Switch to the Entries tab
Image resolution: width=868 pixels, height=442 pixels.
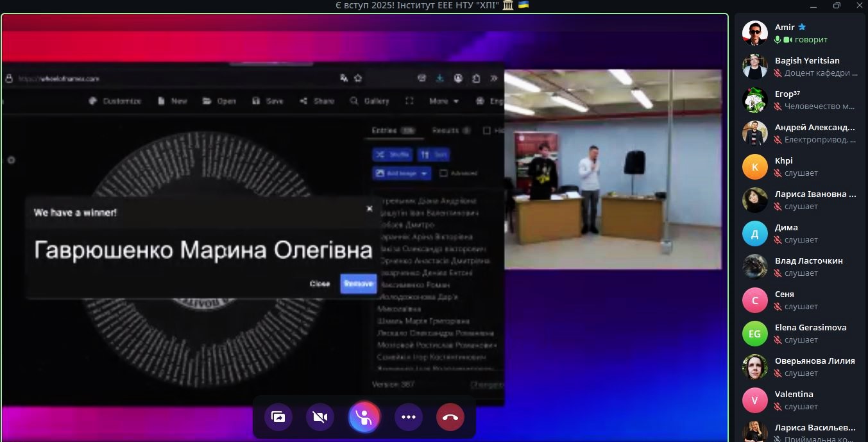point(393,130)
